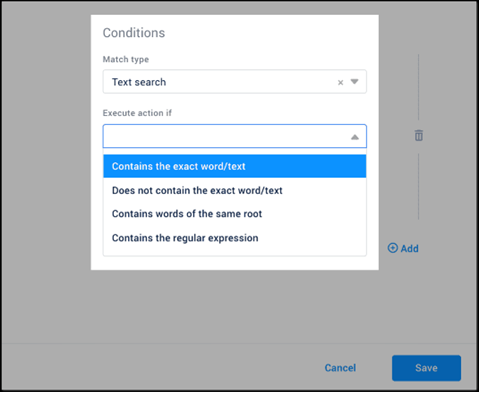479x393 pixels.
Task: Save the conditions
Action: pyautogui.click(x=426, y=368)
